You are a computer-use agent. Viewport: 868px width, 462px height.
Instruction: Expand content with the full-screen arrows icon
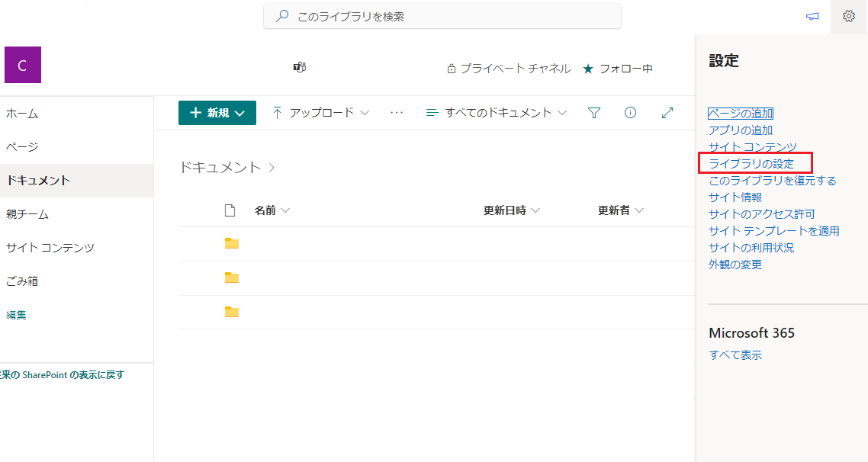(667, 113)
